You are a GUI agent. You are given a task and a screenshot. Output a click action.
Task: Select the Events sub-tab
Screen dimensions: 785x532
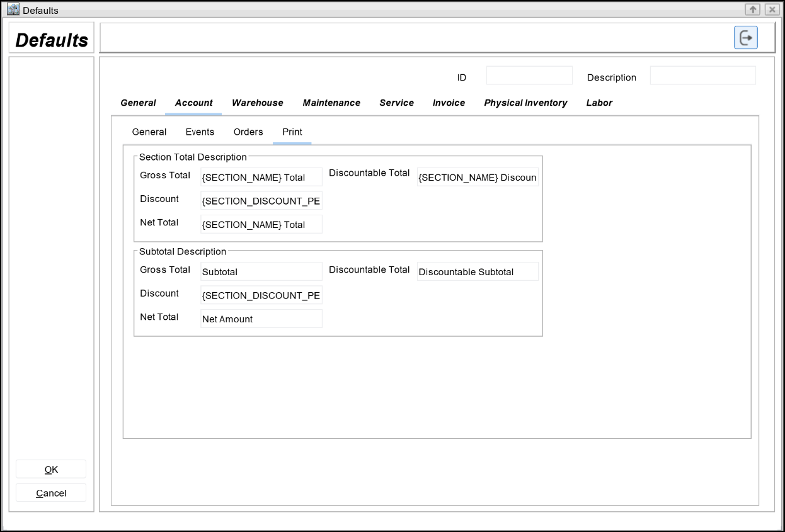(x=200, y=132)
